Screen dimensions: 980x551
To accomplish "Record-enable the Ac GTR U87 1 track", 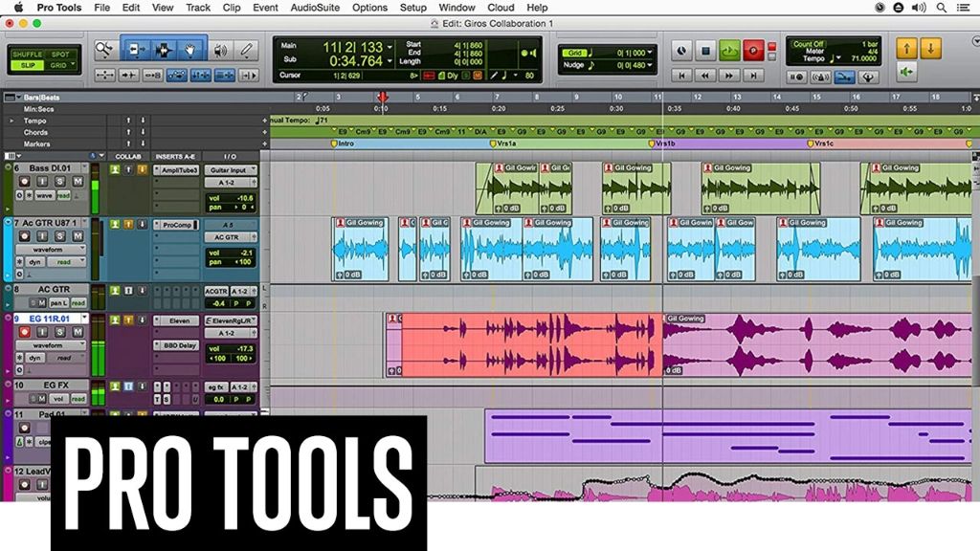I will [24, 236].
